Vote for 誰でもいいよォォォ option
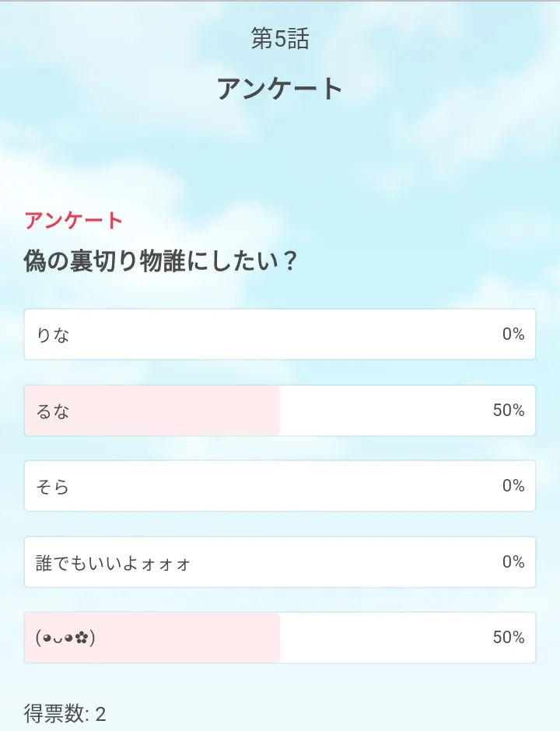Screen dimensions: 560x731 114,562
